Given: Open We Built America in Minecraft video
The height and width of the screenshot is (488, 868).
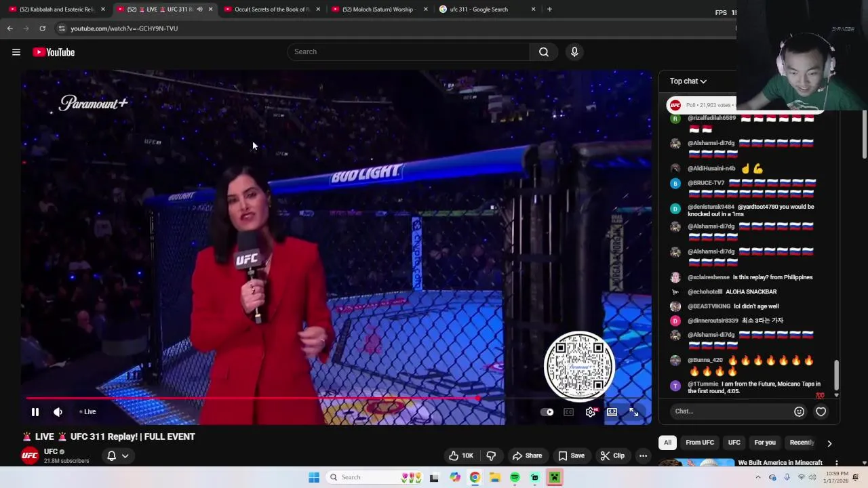Looking at the screenshot, I should pos(780,463).
